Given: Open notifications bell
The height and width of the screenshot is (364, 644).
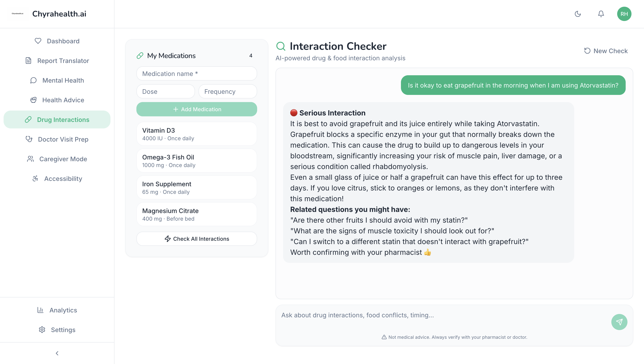Looking at the screenshot, I should point(601,14).
